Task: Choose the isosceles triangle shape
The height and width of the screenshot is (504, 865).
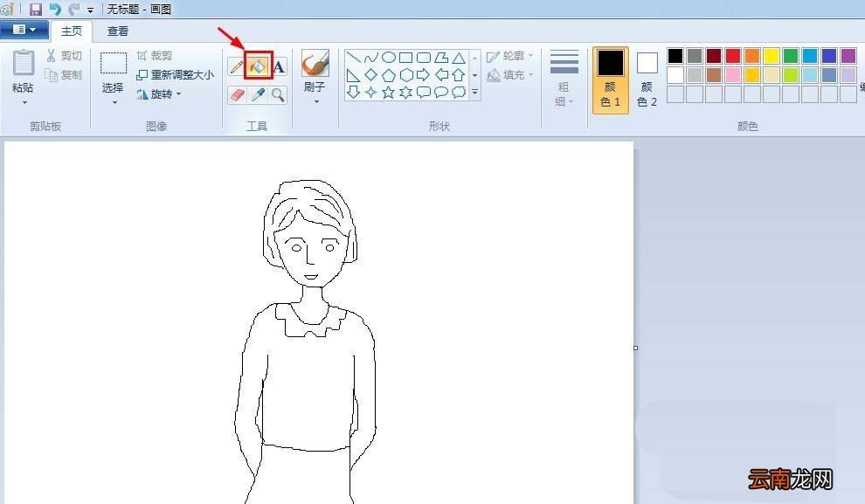Action: (x=459, y=58)
